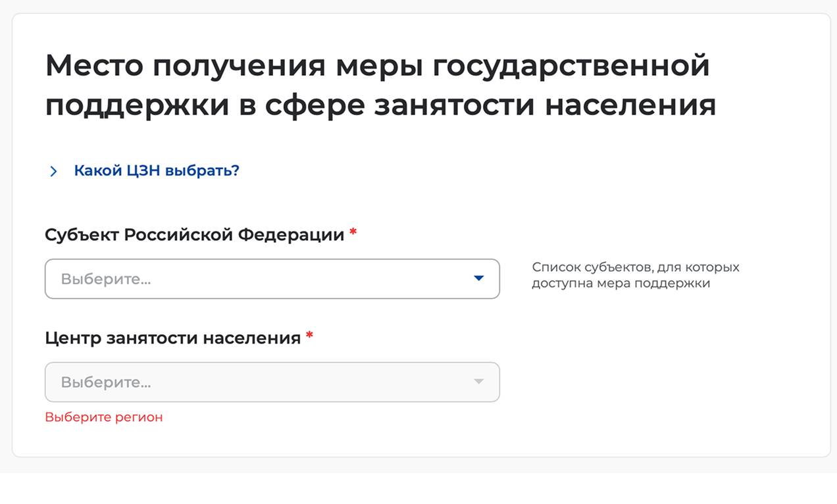Image resolution: width=837 pixels, height=504 pixels.
Task: Click the chevron icon beside Какой ЦЗН выбрать
Action: [53, 172]
